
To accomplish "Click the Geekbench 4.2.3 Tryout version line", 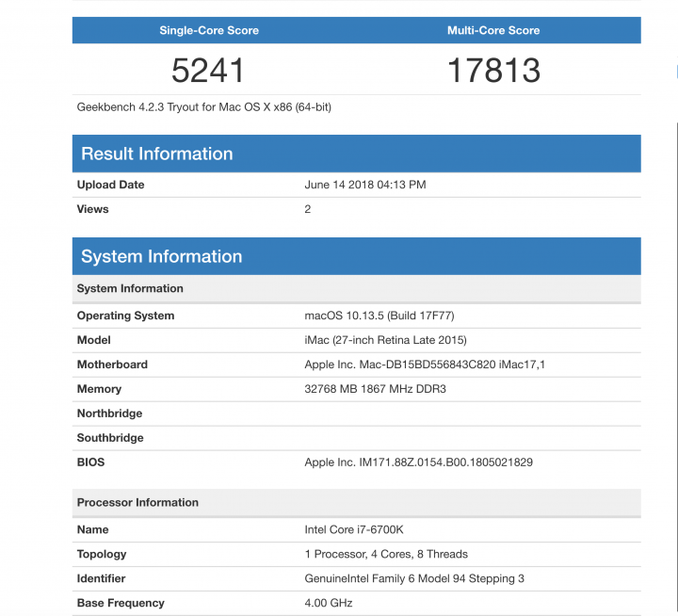I will coord(204,107).
